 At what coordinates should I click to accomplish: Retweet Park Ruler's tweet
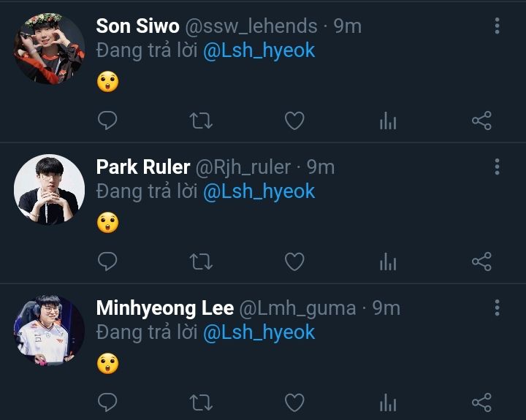click(201, 261)
